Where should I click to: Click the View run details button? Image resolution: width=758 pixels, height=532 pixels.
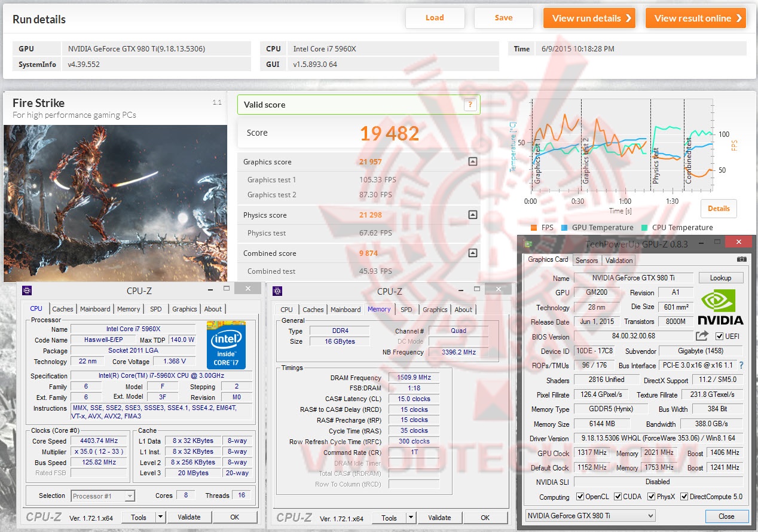(589, 18)
